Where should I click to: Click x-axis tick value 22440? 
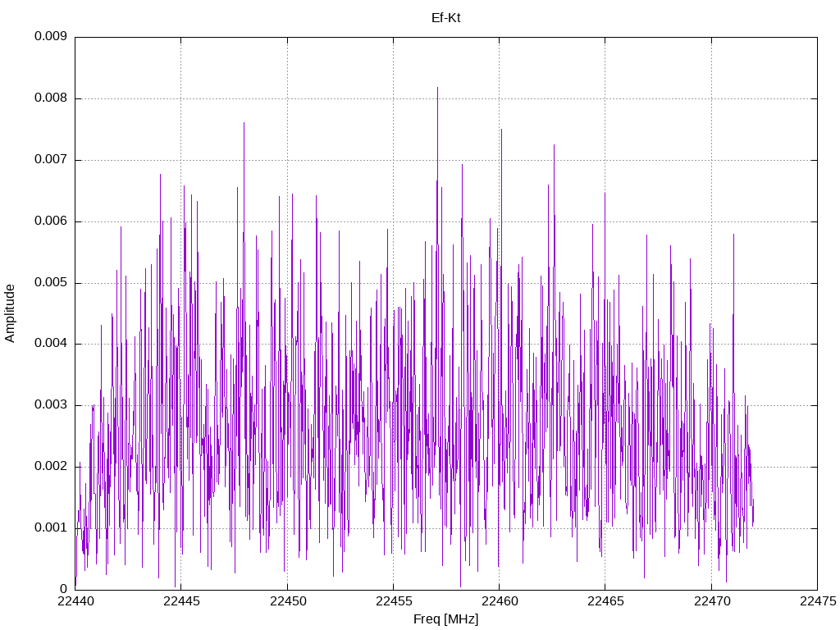(75, 601)
